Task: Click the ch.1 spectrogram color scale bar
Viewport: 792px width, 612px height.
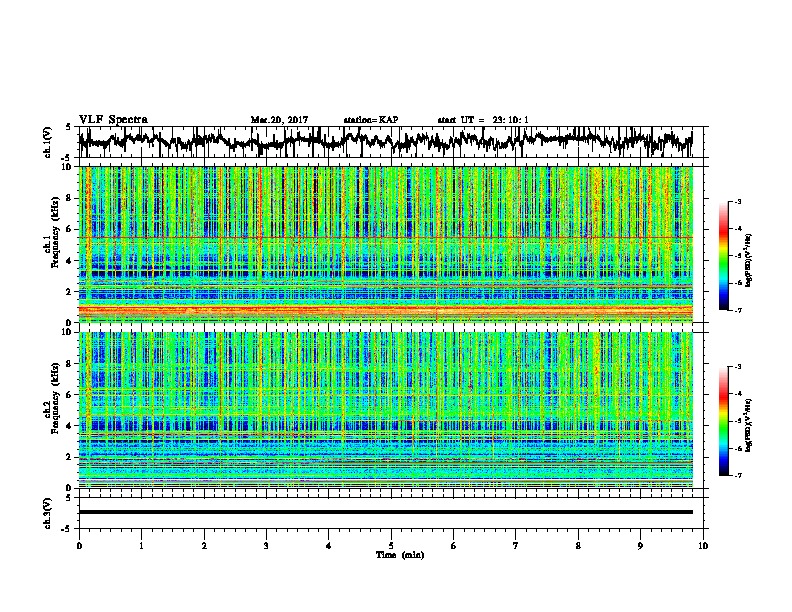Action: click(x=723, y=256)
